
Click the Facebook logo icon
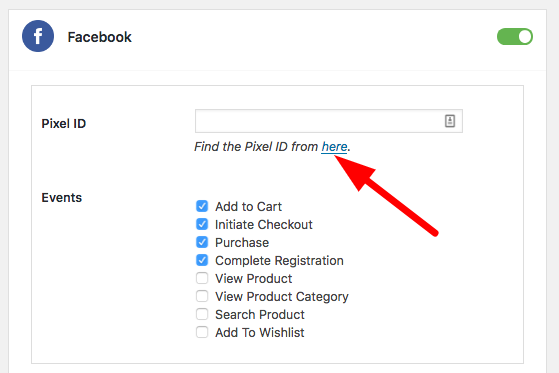coord(38,36)
